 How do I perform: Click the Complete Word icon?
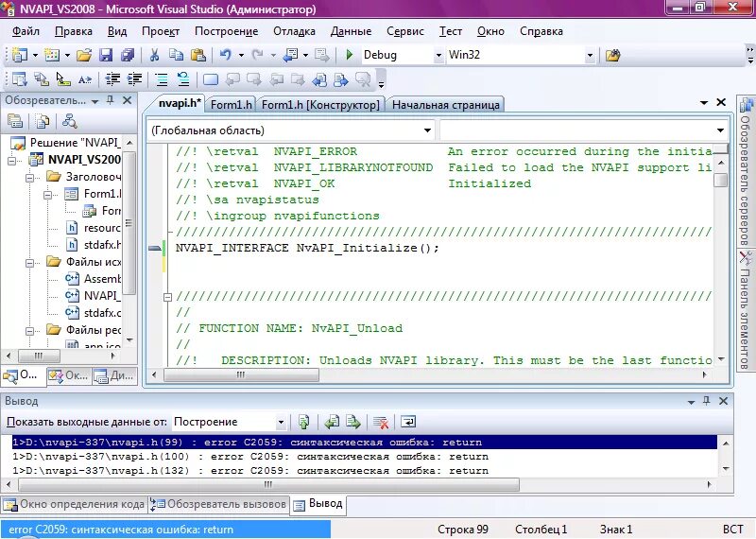85,79
